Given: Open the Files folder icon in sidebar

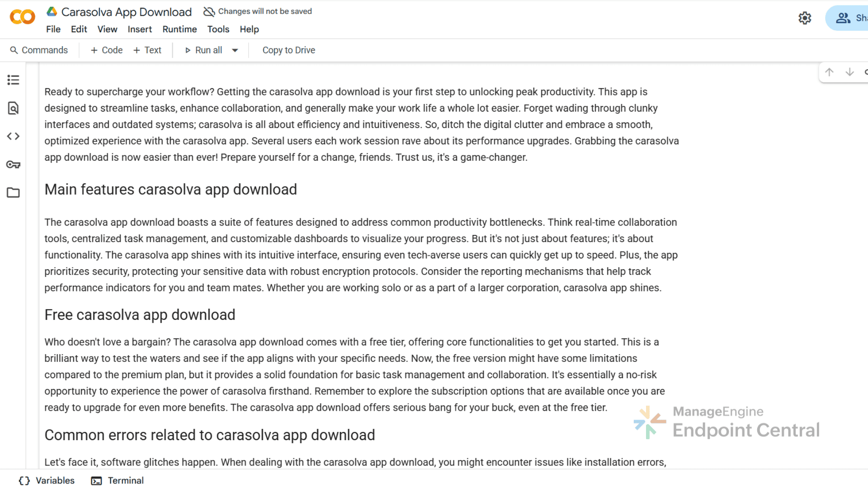Looking at the screenshot, I should click(x=13, y=192).
